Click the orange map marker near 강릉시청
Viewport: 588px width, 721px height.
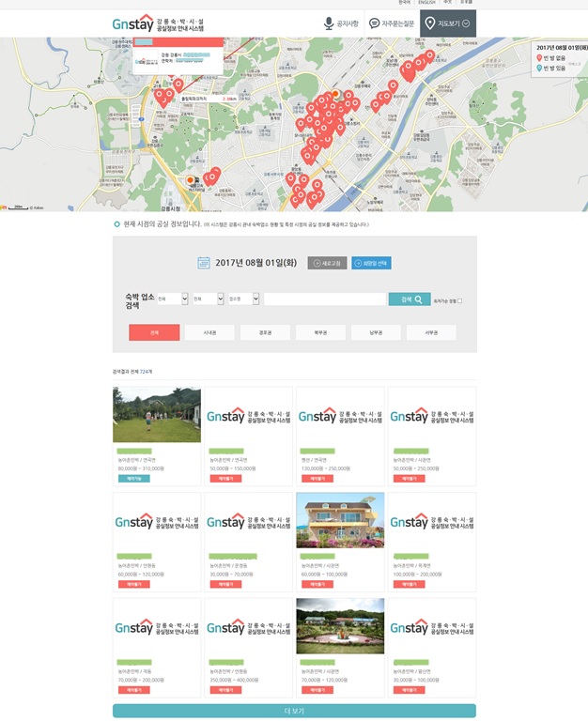pos(191,180)
